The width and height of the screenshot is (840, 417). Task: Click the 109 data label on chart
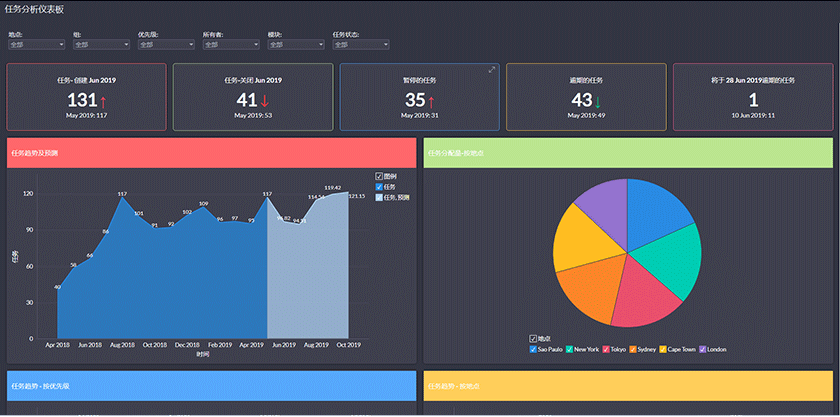[204, 204]
